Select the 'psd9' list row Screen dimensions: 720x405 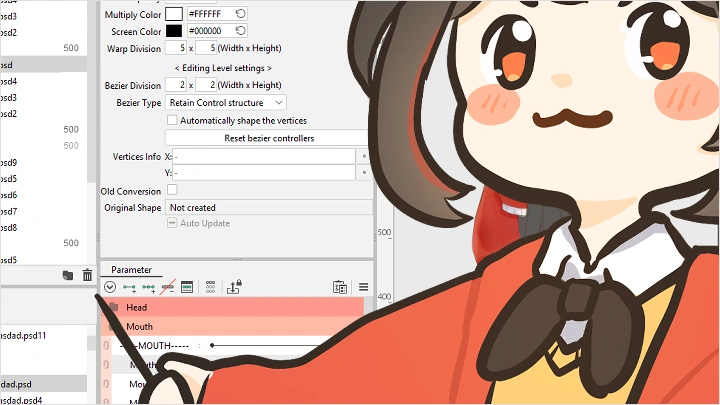point(44,163)
